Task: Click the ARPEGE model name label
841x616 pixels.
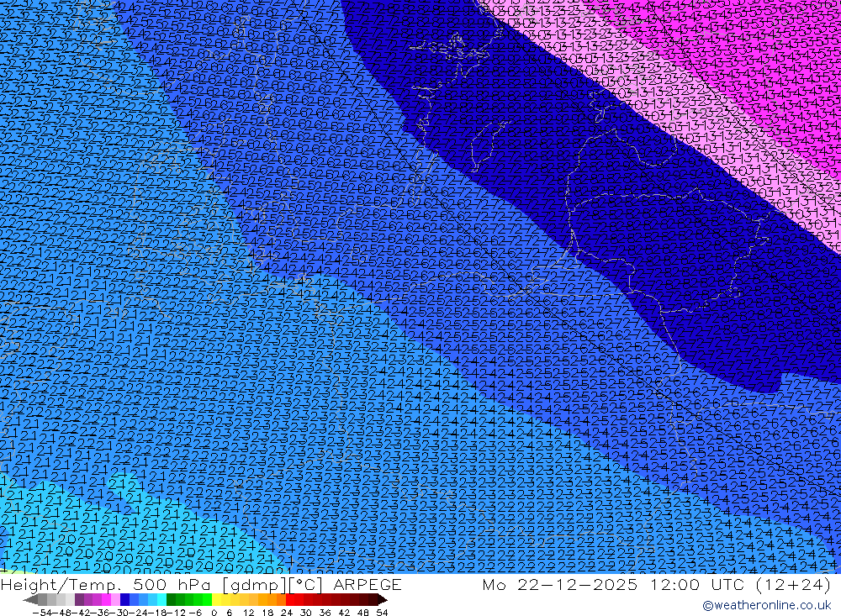Action: pyautogui.click(x=368, y=585)
